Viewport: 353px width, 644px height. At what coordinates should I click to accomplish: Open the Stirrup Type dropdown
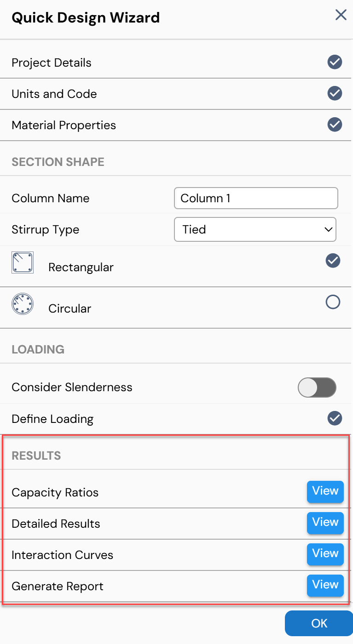tap(255, 229)
